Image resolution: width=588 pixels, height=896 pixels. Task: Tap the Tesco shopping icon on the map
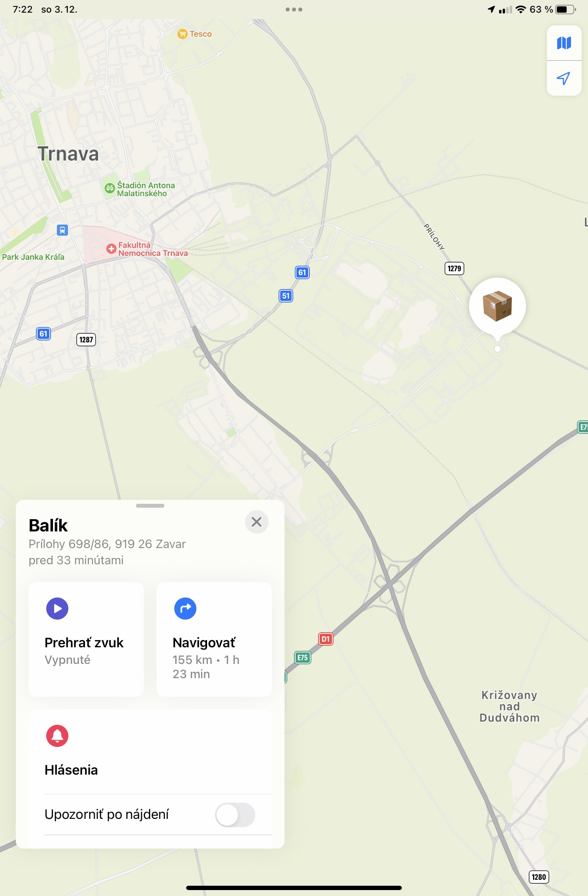(x=182, y=34)
